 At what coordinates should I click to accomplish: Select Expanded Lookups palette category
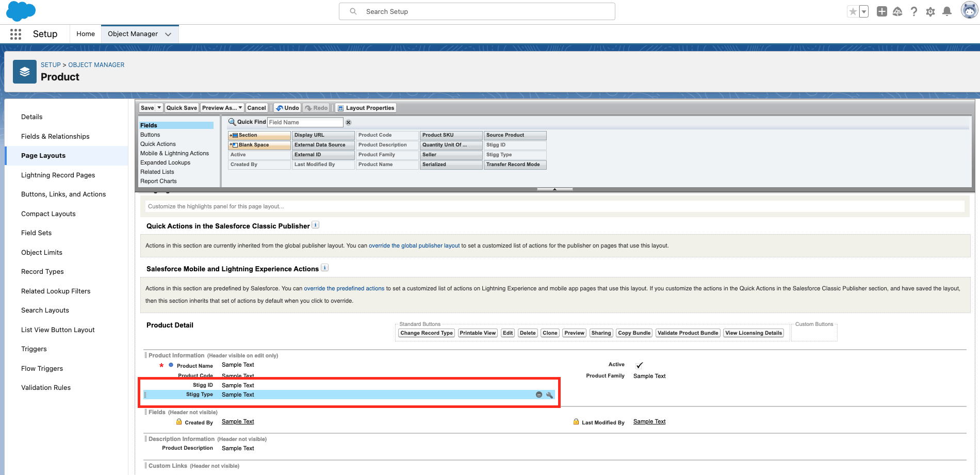pos(165,162)
